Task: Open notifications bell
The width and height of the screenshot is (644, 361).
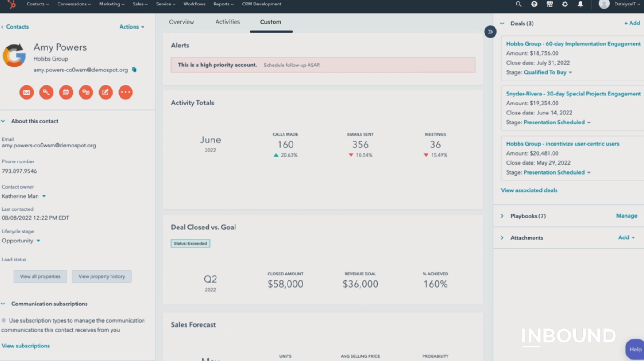Action: click(x=580, y=4)
